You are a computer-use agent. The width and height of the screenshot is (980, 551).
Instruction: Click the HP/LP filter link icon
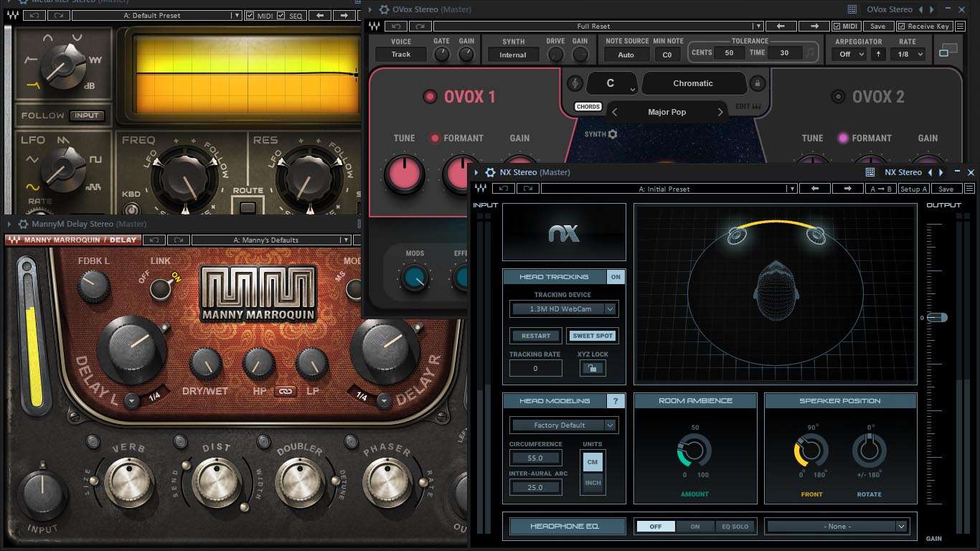[285, 391]
